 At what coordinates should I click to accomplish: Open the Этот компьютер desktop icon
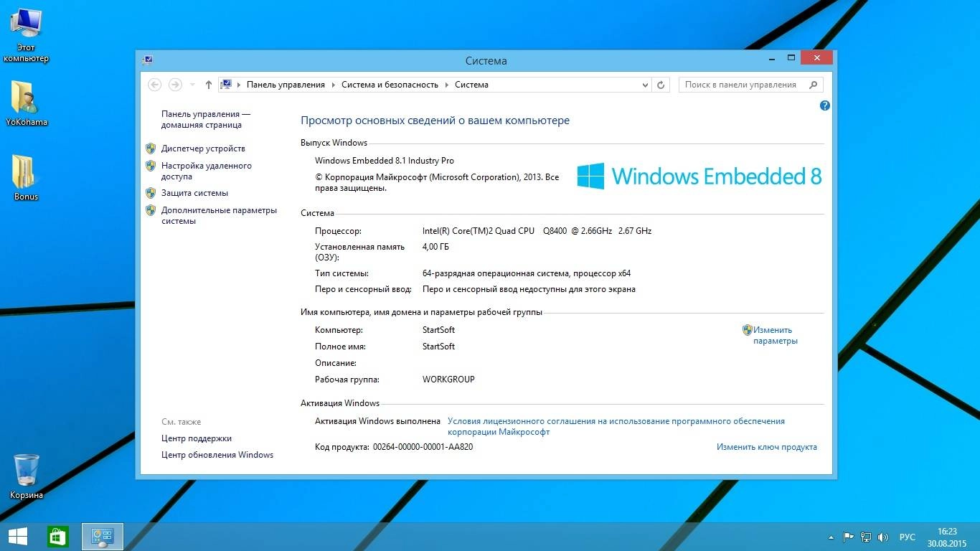(26, 34)
